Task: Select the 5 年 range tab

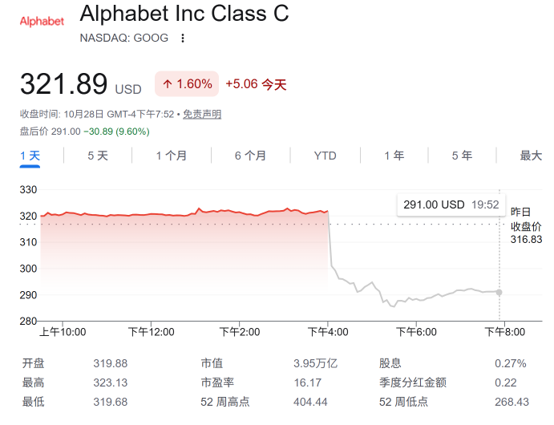Action: tap(462, 156)
